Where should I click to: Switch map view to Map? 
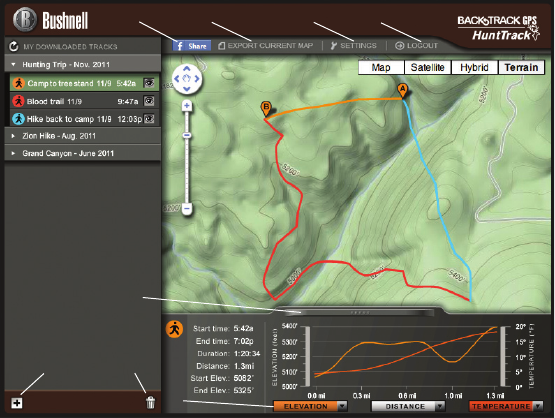pos(381,67)
